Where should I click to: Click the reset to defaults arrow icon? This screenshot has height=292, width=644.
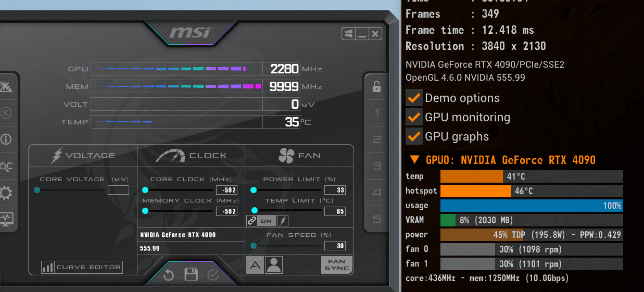169,275
